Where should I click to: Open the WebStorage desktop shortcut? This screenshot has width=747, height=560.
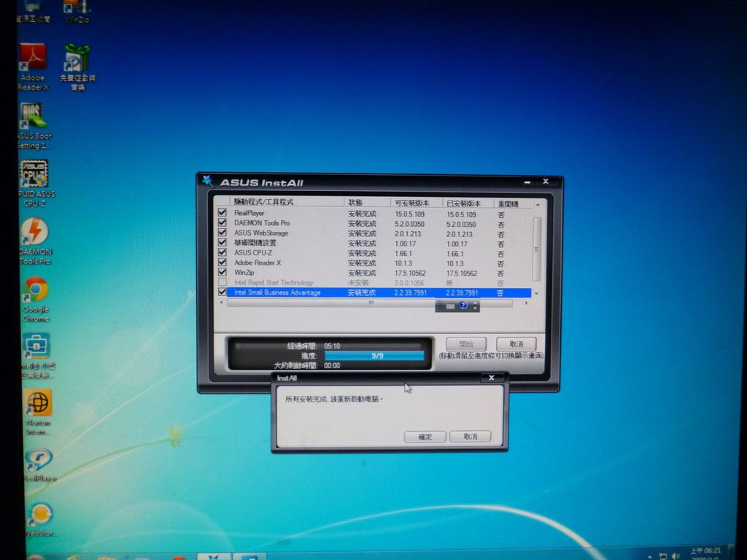(40, 519)
